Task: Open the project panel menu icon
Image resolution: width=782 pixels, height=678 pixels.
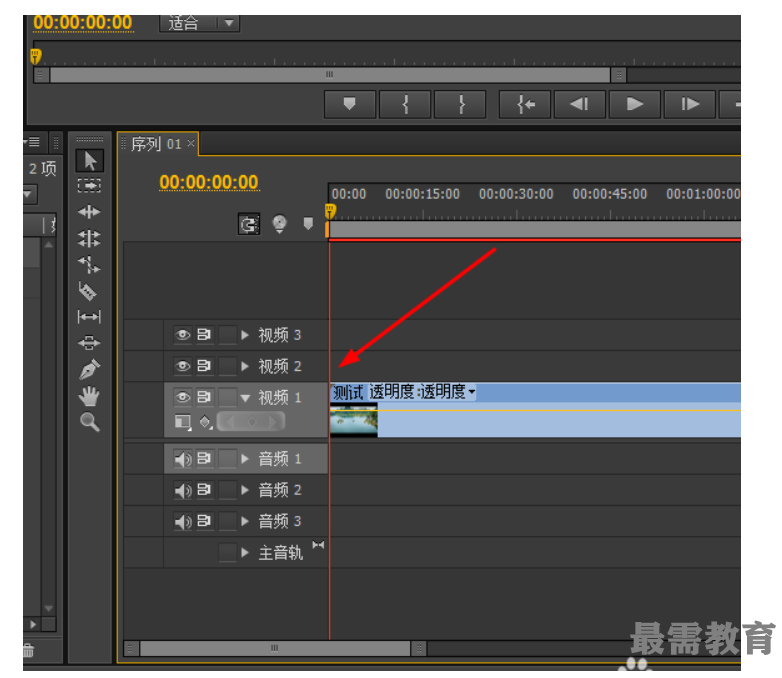Action: [x=32, y=142]
